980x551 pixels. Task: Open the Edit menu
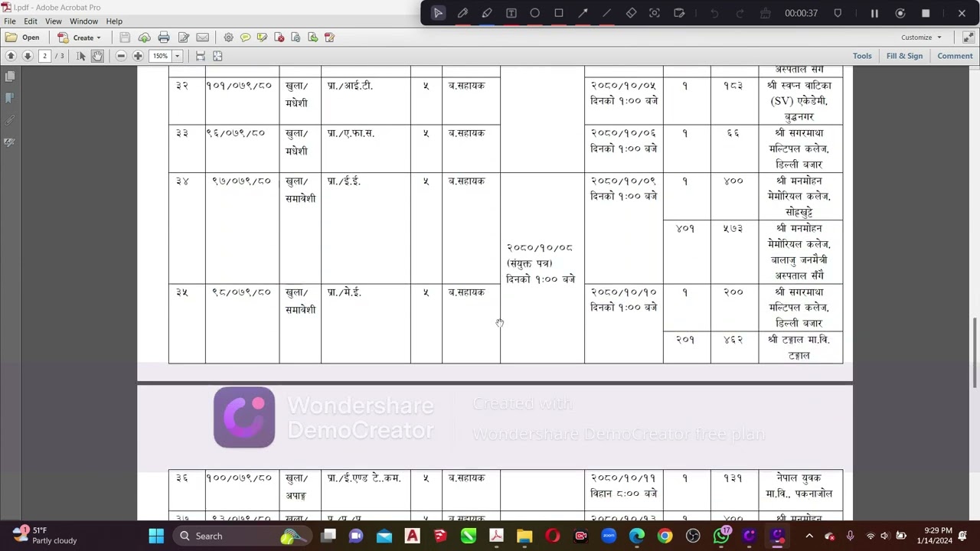click(31, 21)
